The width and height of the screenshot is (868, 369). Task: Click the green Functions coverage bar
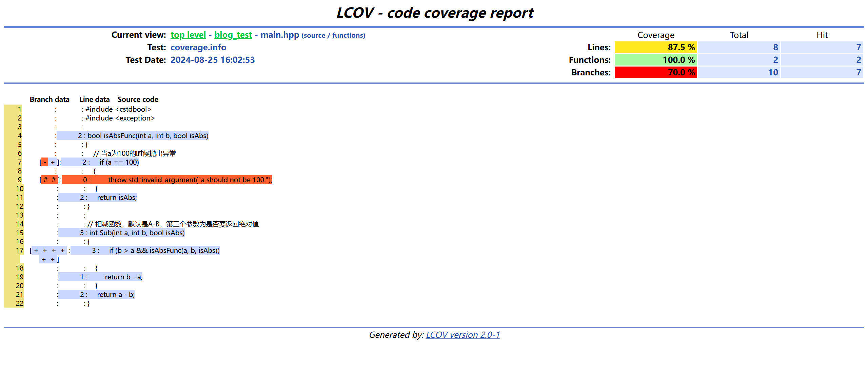click(x=656, y=60)
